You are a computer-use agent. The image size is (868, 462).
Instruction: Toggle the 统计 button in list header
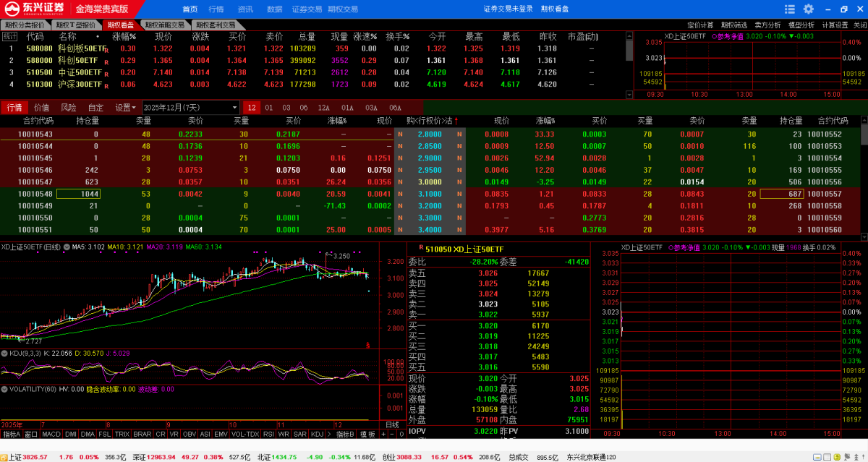coord(10,36)
